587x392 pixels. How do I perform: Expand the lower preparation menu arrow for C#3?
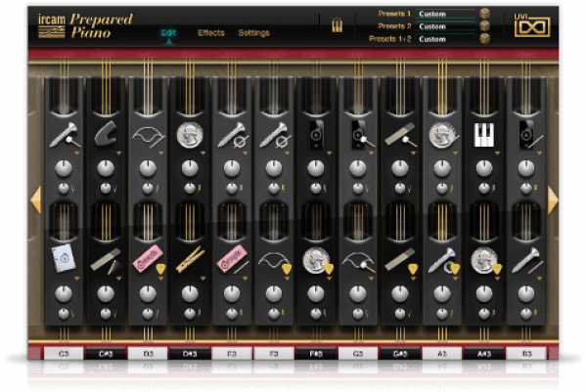click(118, 279)
